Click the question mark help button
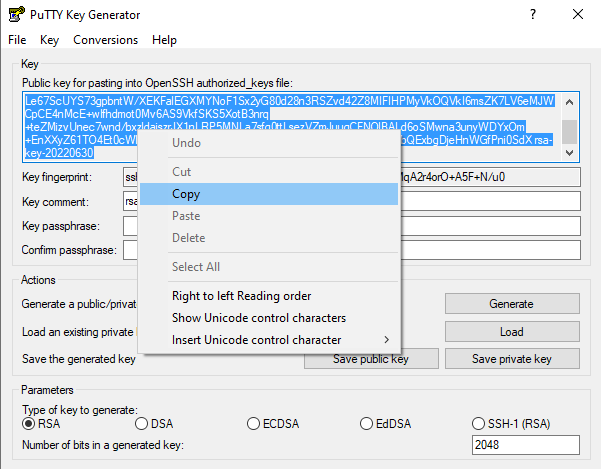The height and width of the screenshot is (469, 601). pos(533,15)
